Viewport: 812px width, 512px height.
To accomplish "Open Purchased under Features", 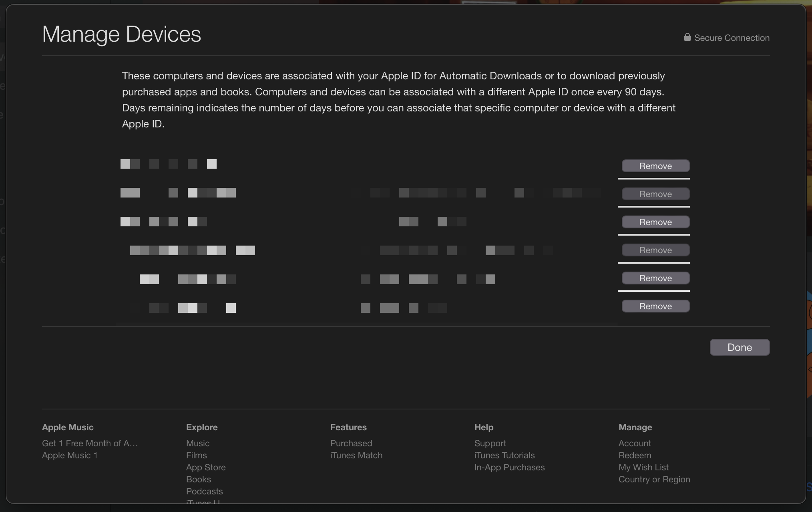I will point(351,443).
